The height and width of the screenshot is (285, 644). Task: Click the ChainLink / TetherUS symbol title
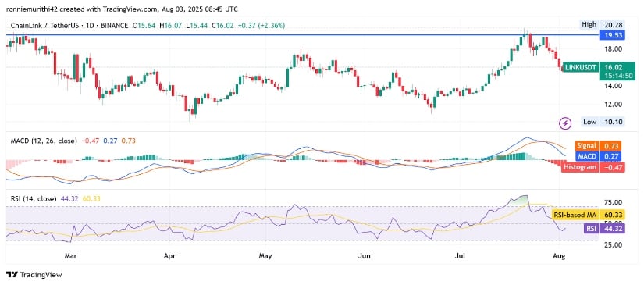point(44,26)
